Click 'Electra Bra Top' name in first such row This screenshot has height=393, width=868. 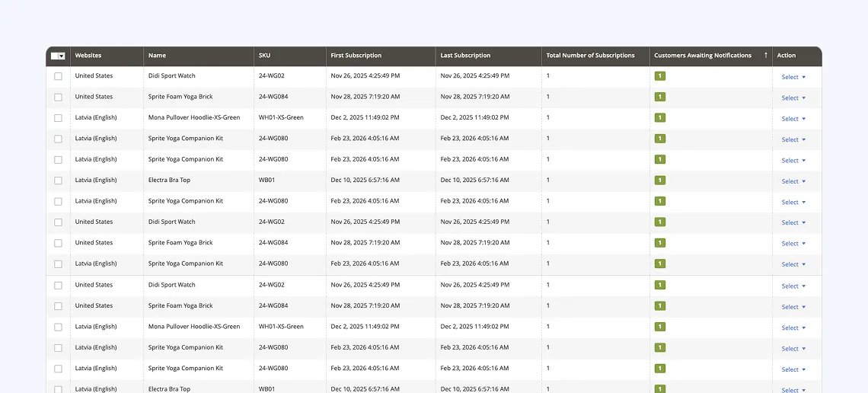169,180
